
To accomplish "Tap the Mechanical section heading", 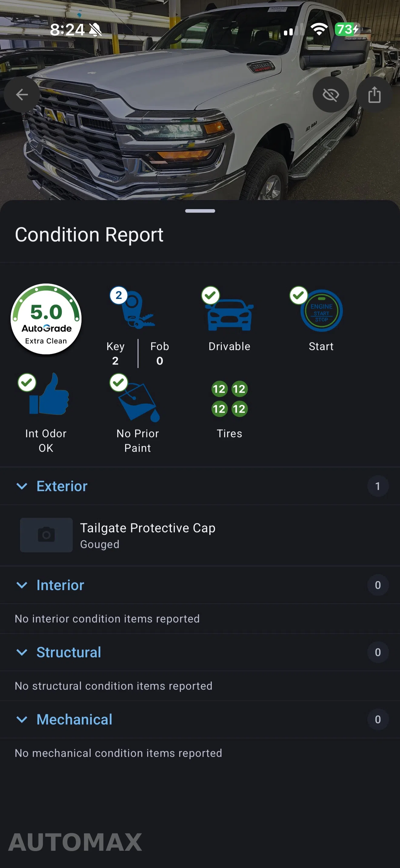I will [74, 719].
